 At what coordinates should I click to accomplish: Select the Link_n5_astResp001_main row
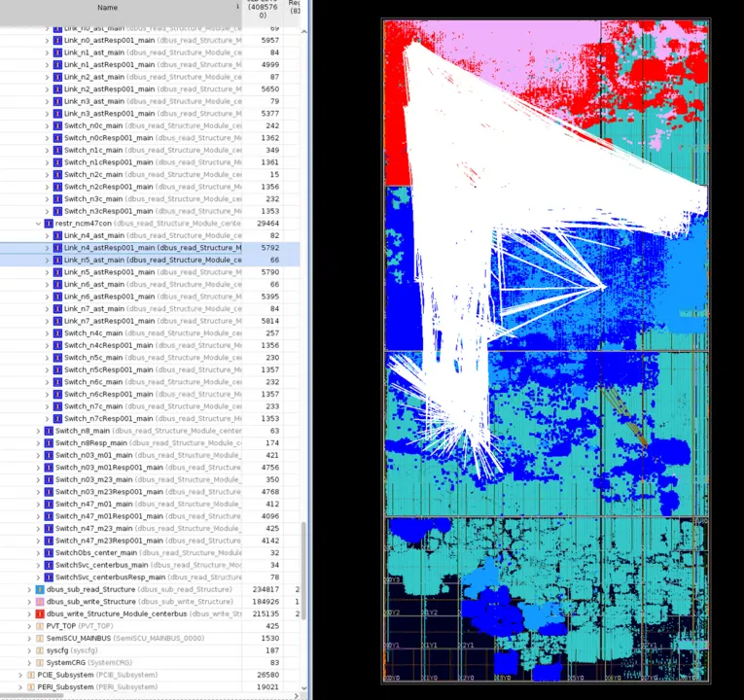[146, 272]
